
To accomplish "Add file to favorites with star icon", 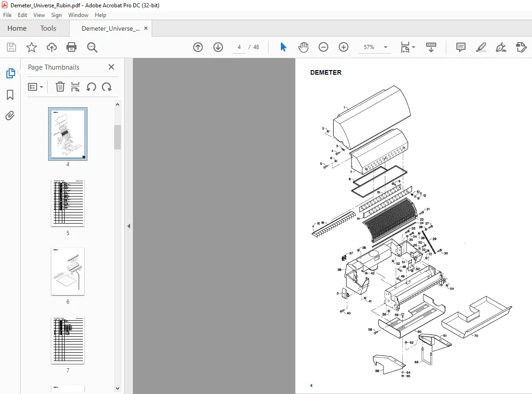I will [32, 47].
